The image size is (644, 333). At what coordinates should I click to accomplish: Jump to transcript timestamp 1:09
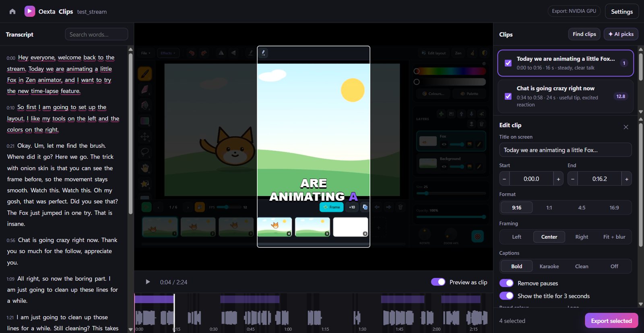10,279
